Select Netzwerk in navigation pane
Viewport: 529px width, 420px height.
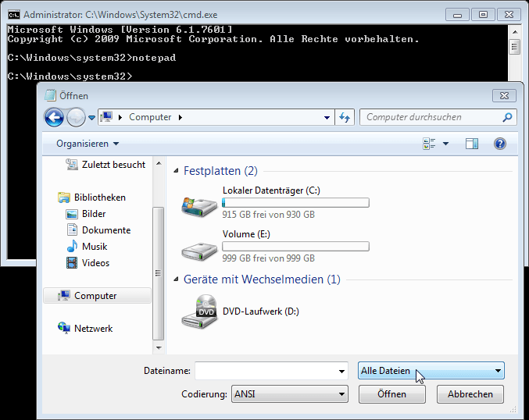click(93, 329)
